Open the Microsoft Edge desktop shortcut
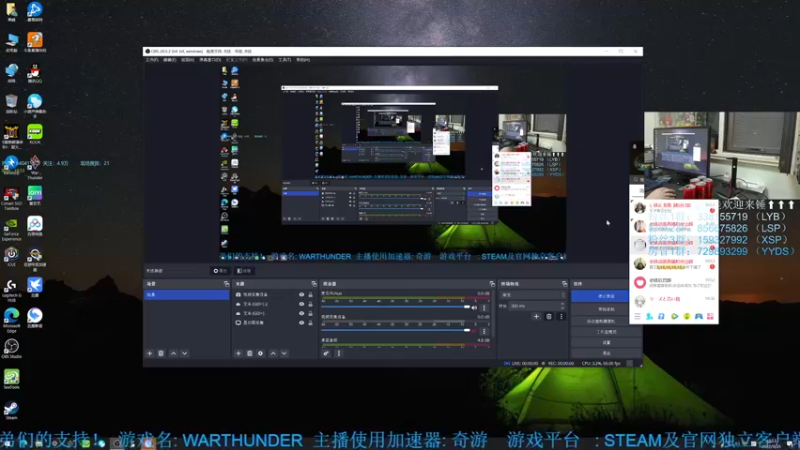Image resolution: width=800 pixels, height=450 pixels. tap(11, 320)
